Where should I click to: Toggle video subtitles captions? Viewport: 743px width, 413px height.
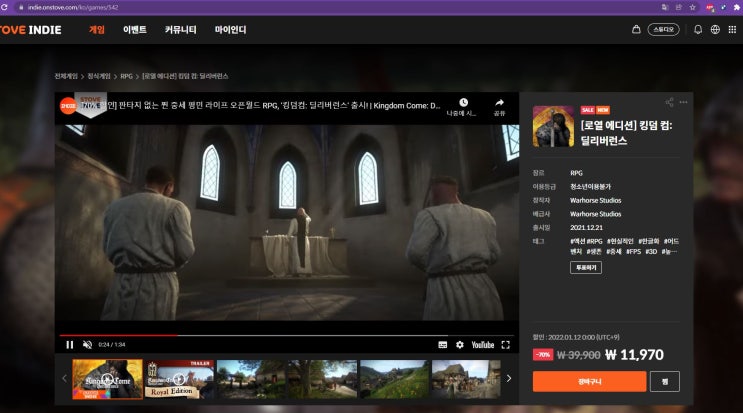pyautogui.click(x=443, y=345)
